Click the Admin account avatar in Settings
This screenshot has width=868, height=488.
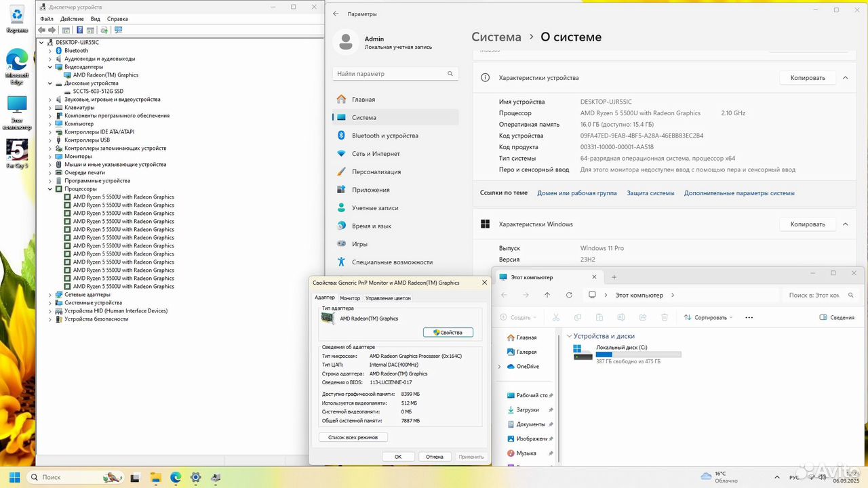click(x=346, y=42)
